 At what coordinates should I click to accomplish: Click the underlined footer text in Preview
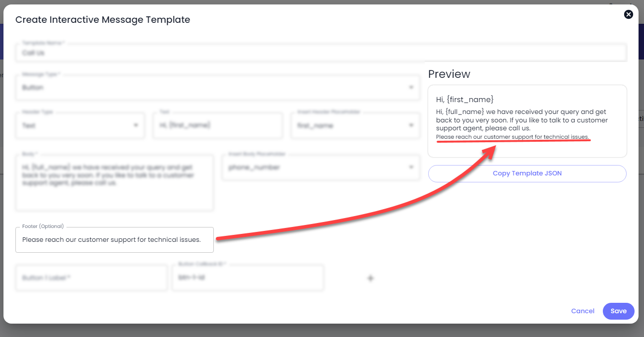coord(513,137)
